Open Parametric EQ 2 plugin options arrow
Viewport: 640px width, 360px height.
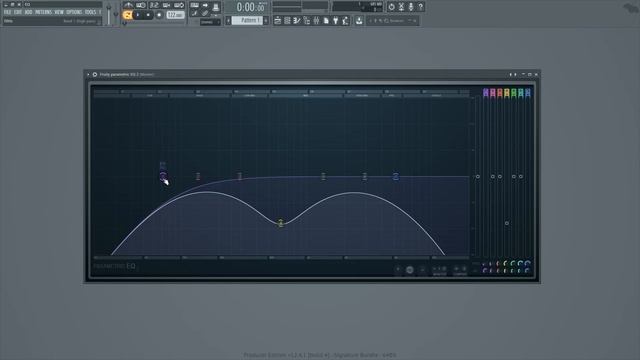[88, 75]
